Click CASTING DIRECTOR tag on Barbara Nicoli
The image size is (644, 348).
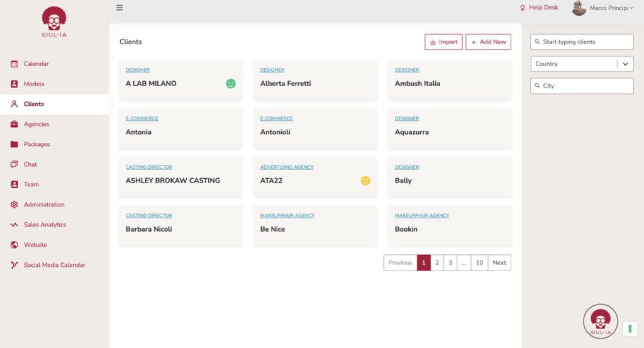click(148, 215)
